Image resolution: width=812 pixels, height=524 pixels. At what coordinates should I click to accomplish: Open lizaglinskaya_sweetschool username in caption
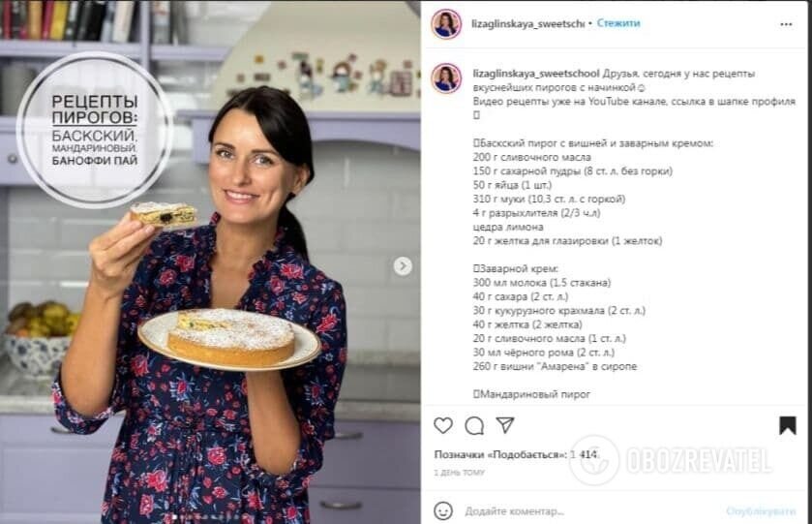point(536,74)
